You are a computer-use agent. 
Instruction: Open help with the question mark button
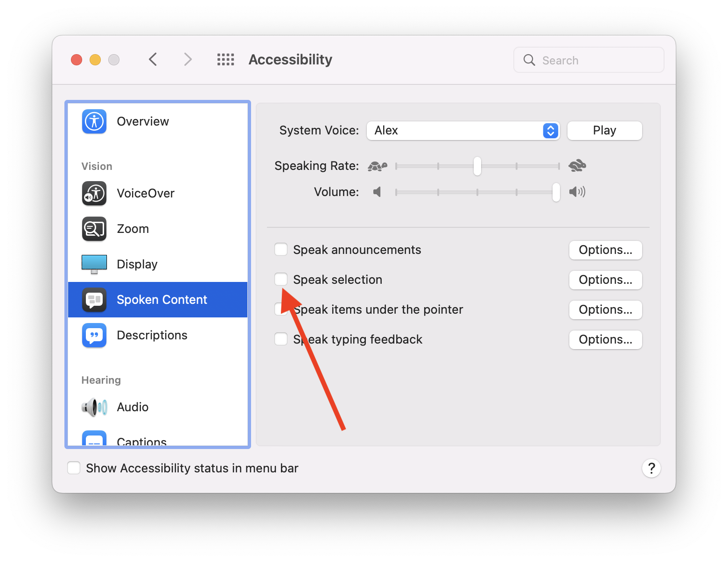(x=651, y=468)
